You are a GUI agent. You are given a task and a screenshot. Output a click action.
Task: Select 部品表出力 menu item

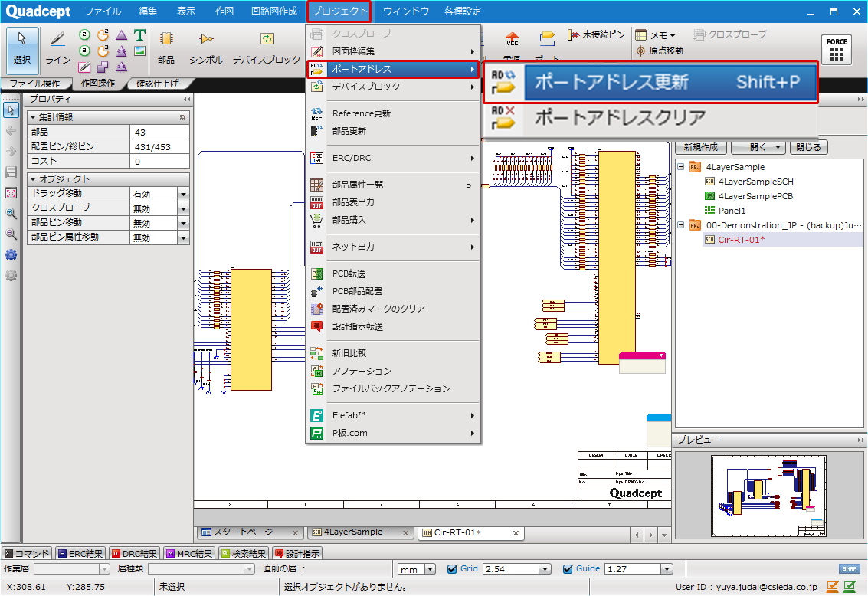pyautogui.click(x=392, y=202)
